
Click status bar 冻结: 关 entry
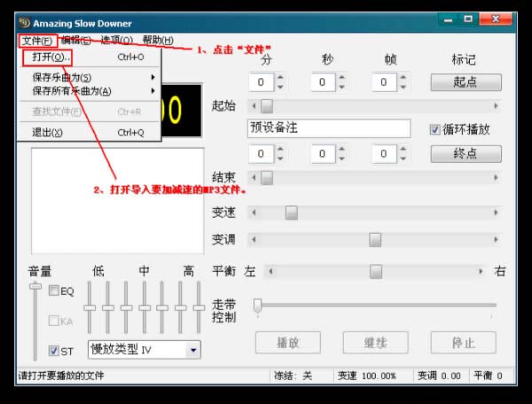pyautogui.click(x=293, y=376)
